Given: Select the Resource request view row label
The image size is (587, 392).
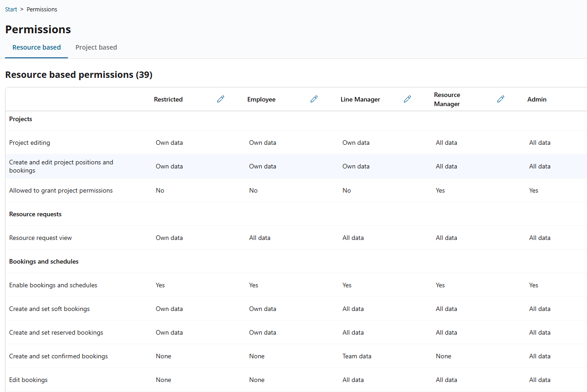Looking at the screenshot, I should (41, 238).
